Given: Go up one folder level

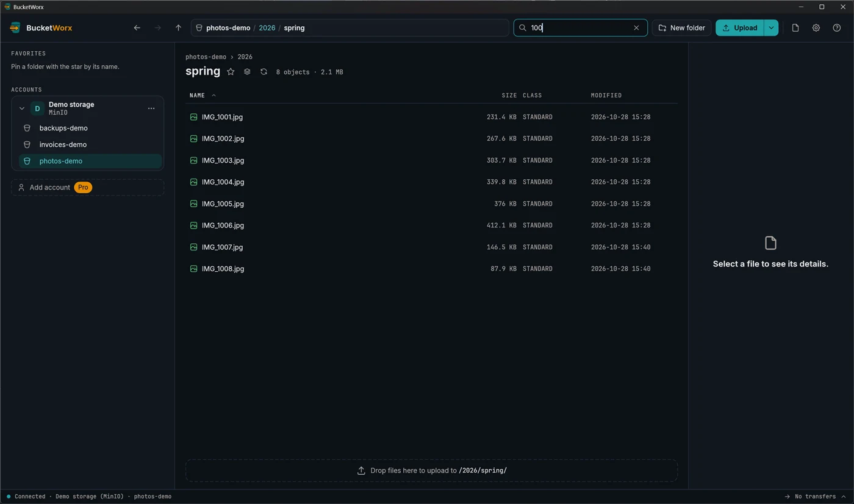Looking at the screenshot, I should tap(178, 28).
